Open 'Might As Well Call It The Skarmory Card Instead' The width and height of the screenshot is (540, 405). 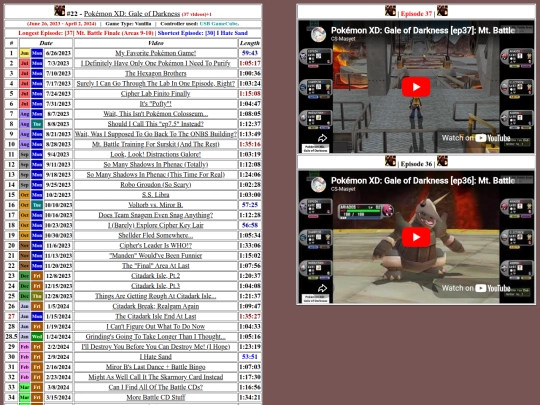[x=156, y=377]
